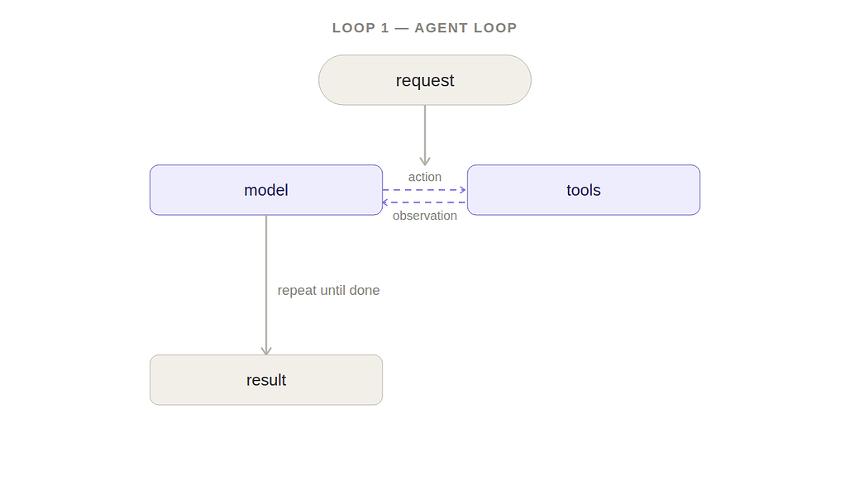Click the 'observation' edge label
850x504 pixels.
point(424,216)
